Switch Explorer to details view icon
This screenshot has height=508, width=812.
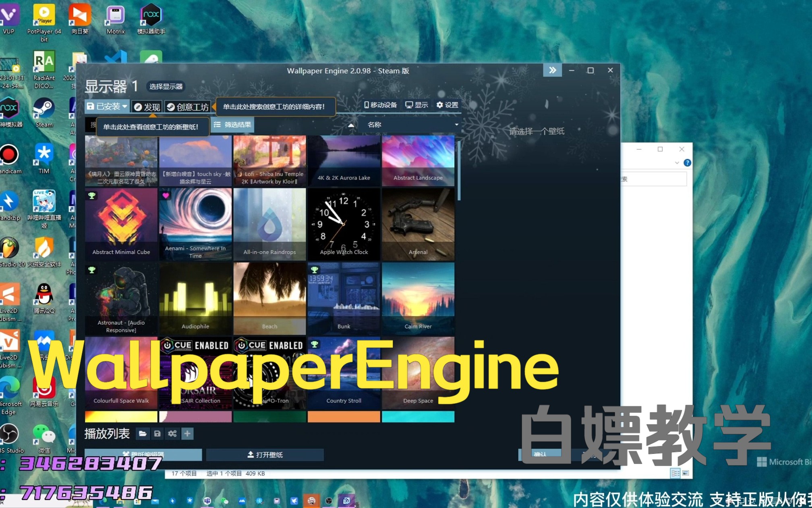click(x=675, y=473)
